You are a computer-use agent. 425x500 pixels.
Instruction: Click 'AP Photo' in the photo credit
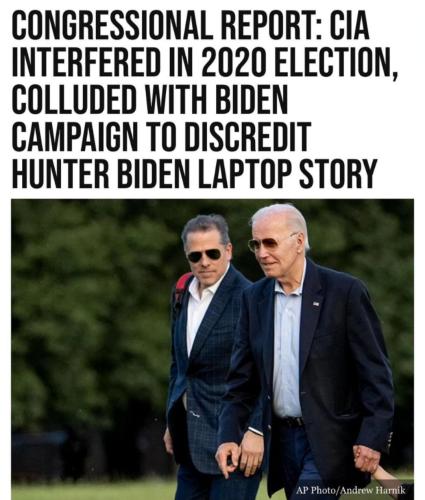(317, 490)
